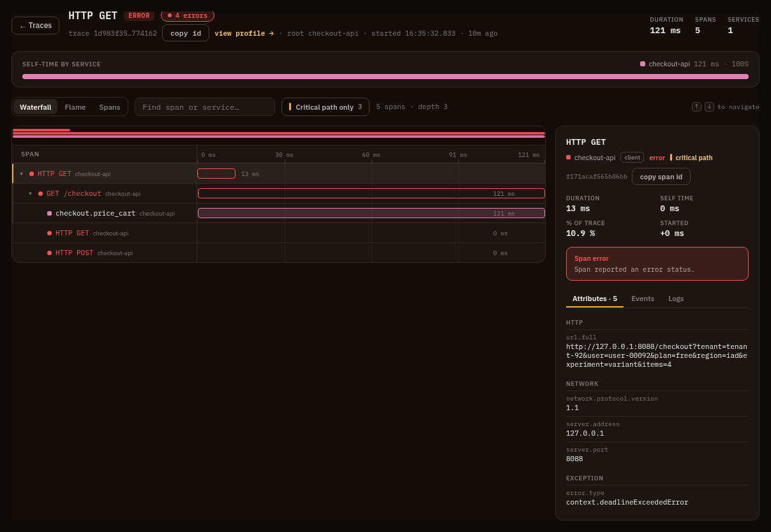The image size is (771, 532).
Task: Click the context.deadlineExceededError value
Action: (x=627, y=502)
